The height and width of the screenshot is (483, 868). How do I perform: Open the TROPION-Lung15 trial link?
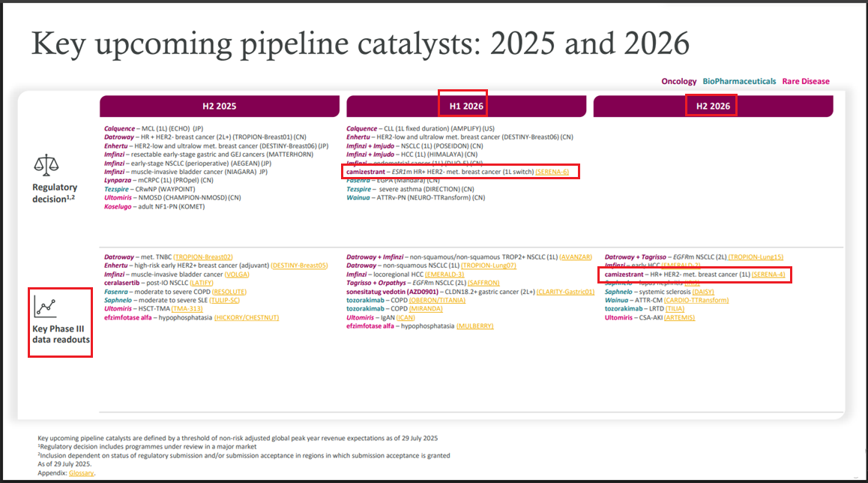tap(756, 257)
